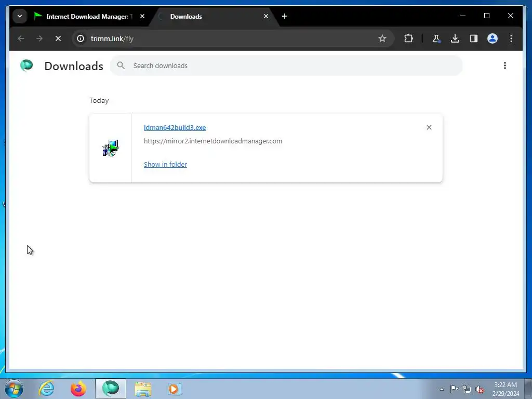Click Show in folder link
The width and height of the screenshot is (532, 399).
pyautogui.click(x=165, y=165)
